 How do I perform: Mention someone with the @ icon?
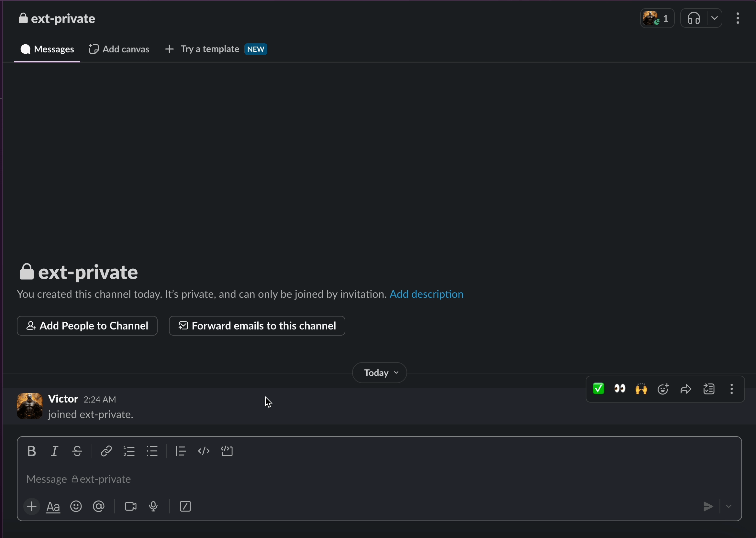coord(99,506)
